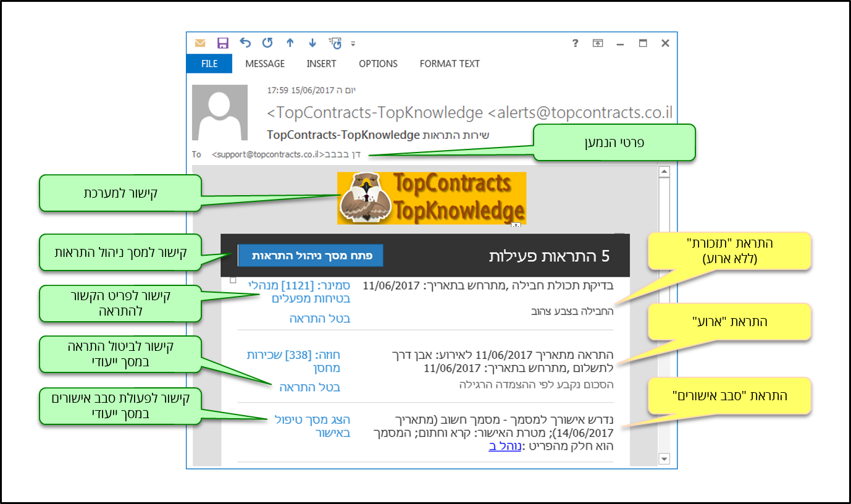Image resolution: width=851 pixels, height=504 pixels.
Task: Click בטל התראה under the contract link
Action: [310, 387]
